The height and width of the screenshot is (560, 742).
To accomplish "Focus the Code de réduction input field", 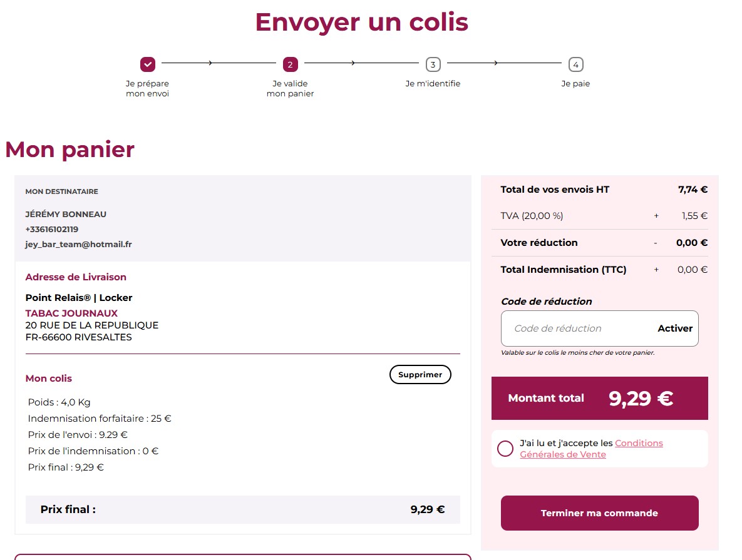I will [576, 328].
